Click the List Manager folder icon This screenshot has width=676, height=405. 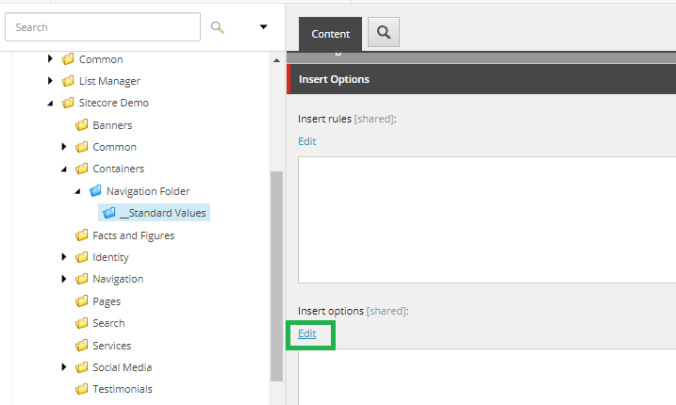[x=68, y=81]
